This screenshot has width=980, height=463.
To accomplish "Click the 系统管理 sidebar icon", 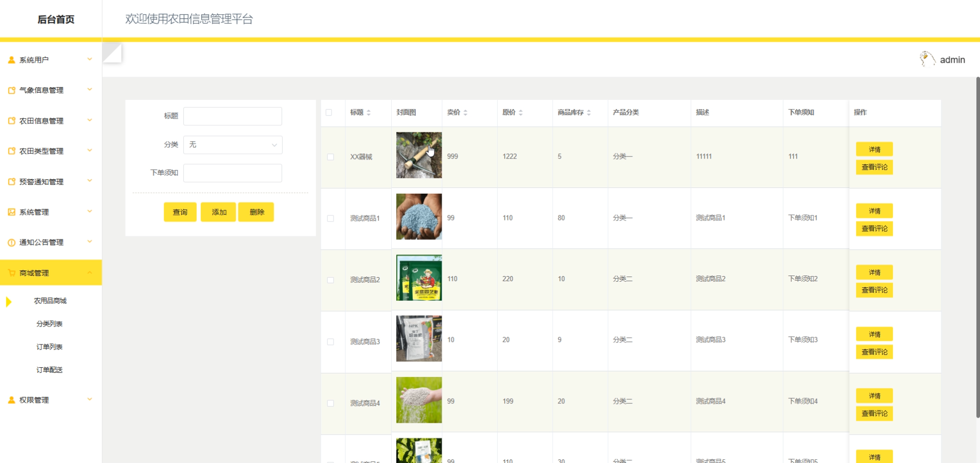I will [x=11, y=212].
